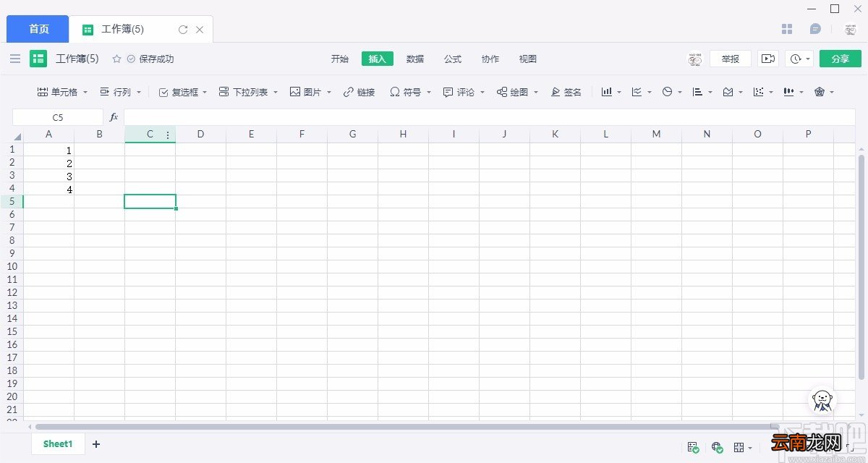
Task: Click the green spreadsheet icon beside the workbook title
Action: tap(38, 59)
